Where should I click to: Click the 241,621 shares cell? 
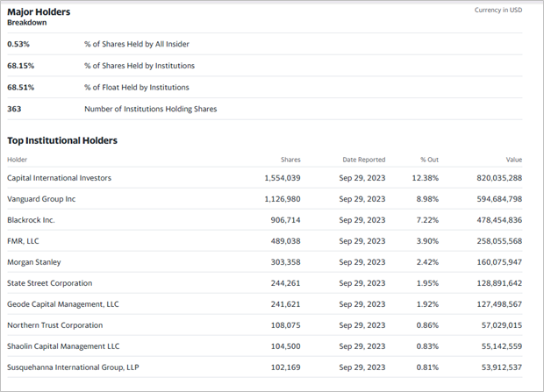(x=285, y=304)
